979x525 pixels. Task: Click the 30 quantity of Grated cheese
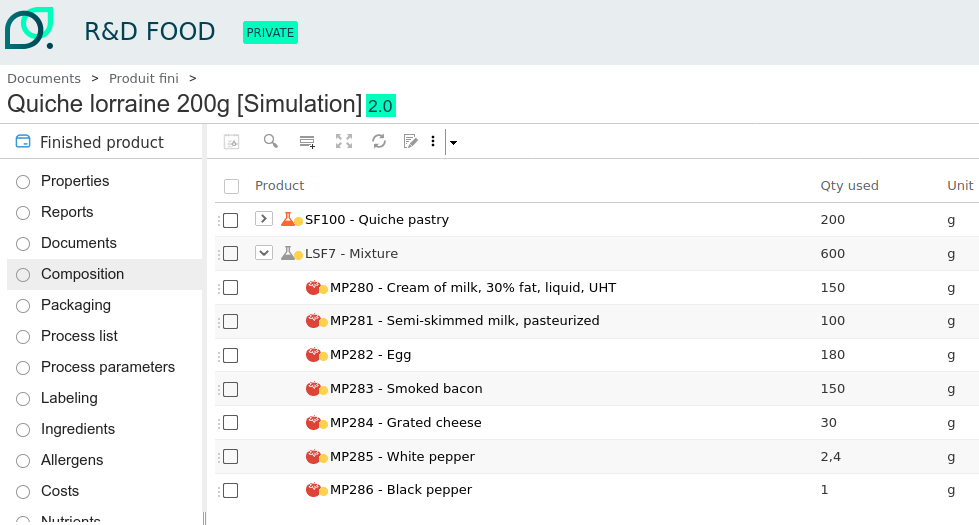[x=829, y=423]
